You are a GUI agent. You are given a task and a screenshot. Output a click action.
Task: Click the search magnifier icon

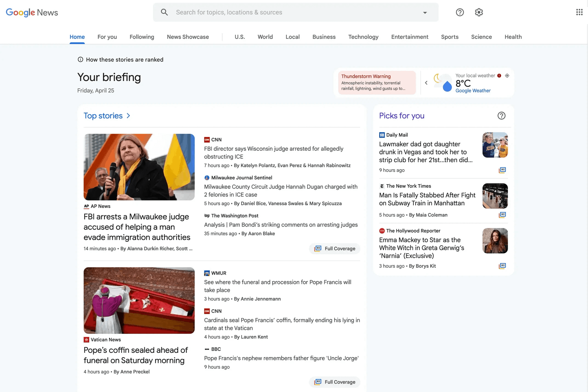tap(164, 12)
